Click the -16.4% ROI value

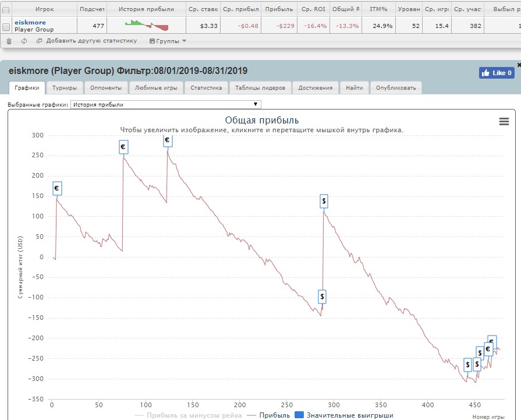pyautogui.click(x=316, y=26)
